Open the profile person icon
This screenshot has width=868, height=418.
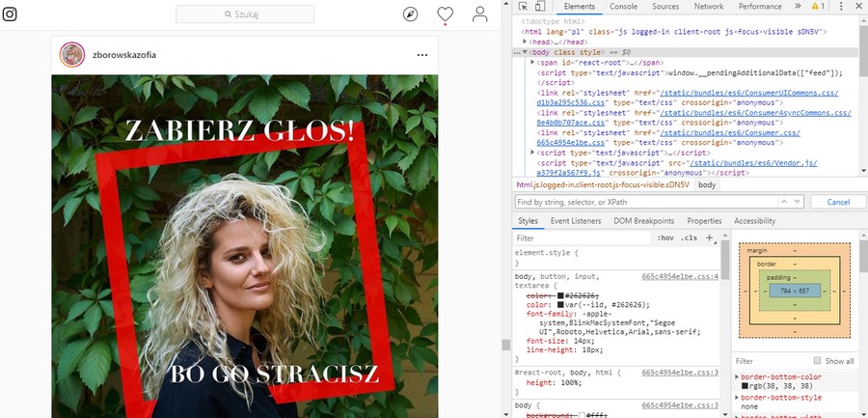coord(480,14)
